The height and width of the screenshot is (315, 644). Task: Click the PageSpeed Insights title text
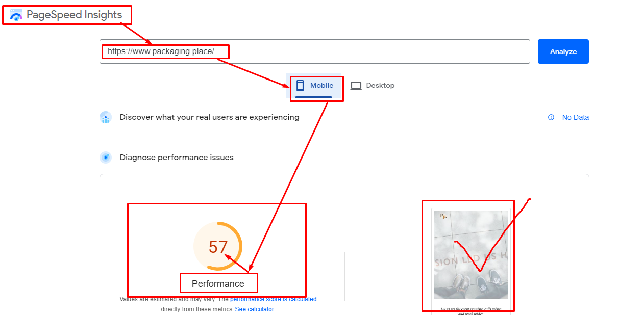point(75,15)
